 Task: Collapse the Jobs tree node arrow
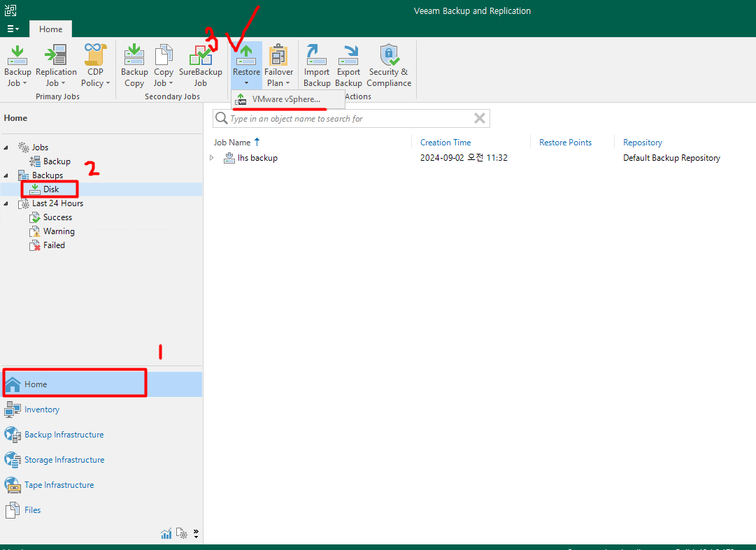[x=6, y=147]
